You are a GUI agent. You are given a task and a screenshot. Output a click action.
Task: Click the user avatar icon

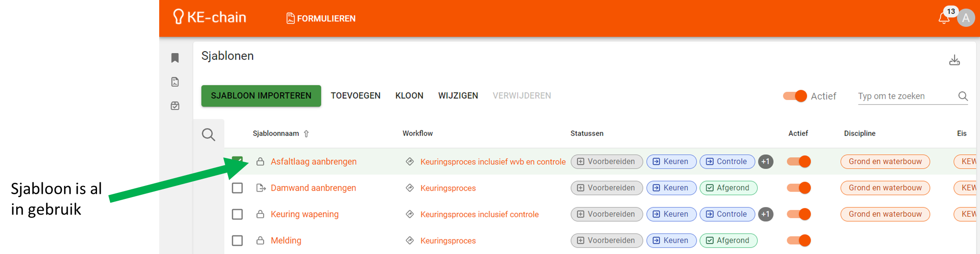pos(966,18)
